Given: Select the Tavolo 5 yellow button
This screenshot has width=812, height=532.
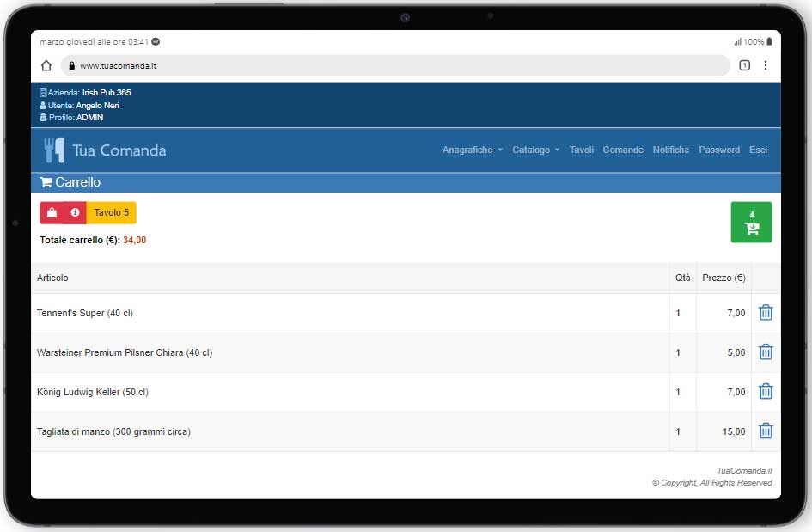Looking at the screenshot, I should (112, 213).
